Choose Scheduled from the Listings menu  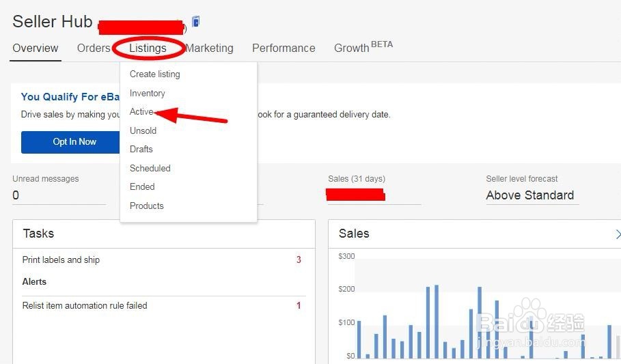[150, 169]
